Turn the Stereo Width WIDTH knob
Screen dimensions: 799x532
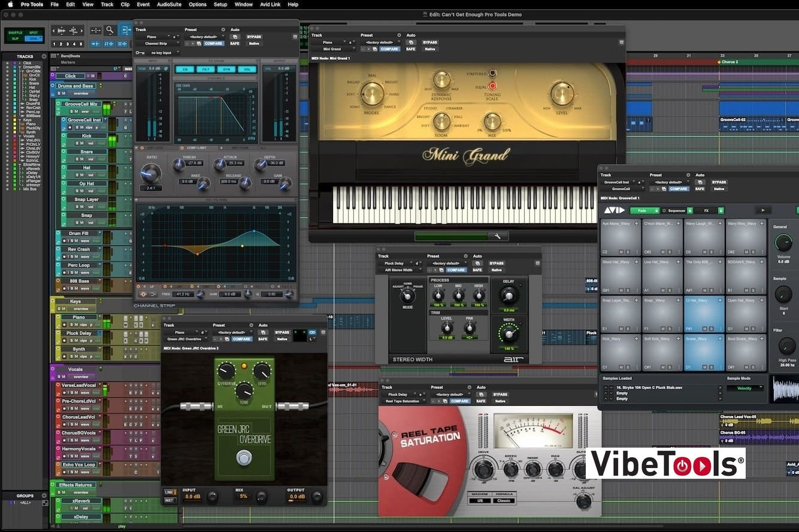point(509,333)
